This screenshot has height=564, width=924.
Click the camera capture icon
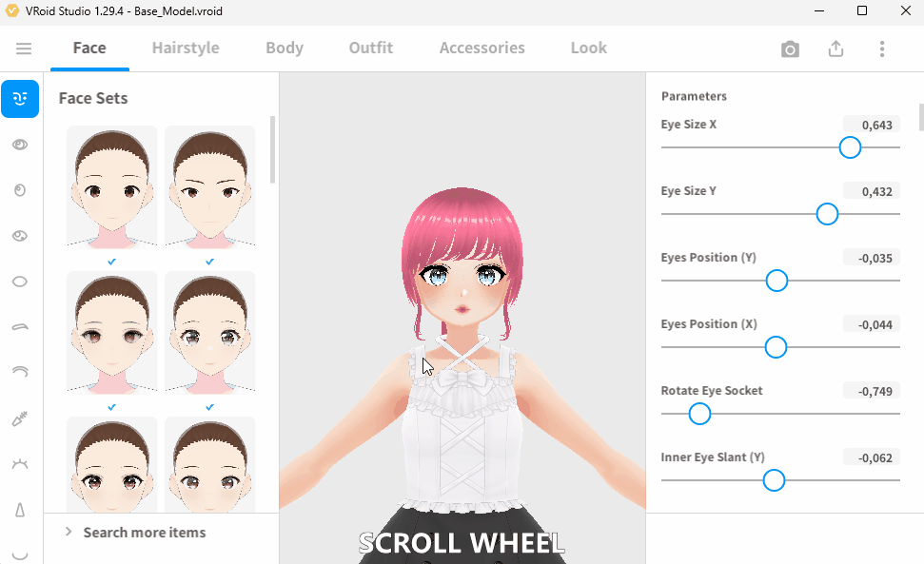790,49
